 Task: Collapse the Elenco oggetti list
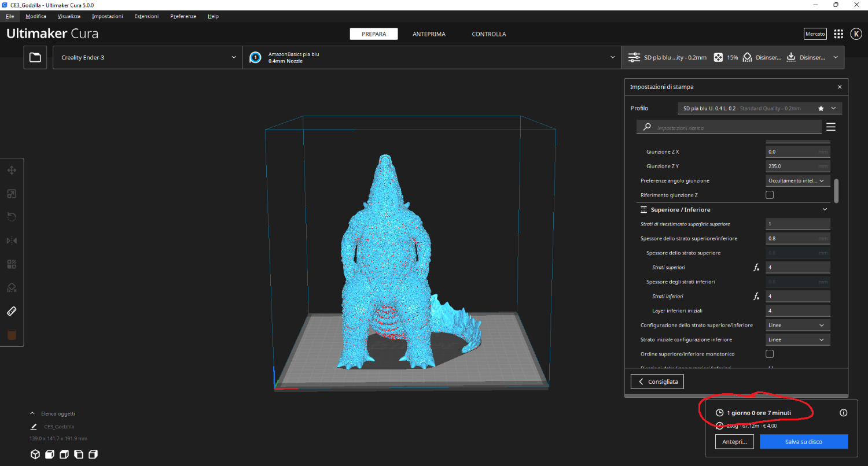click(32, 413)
